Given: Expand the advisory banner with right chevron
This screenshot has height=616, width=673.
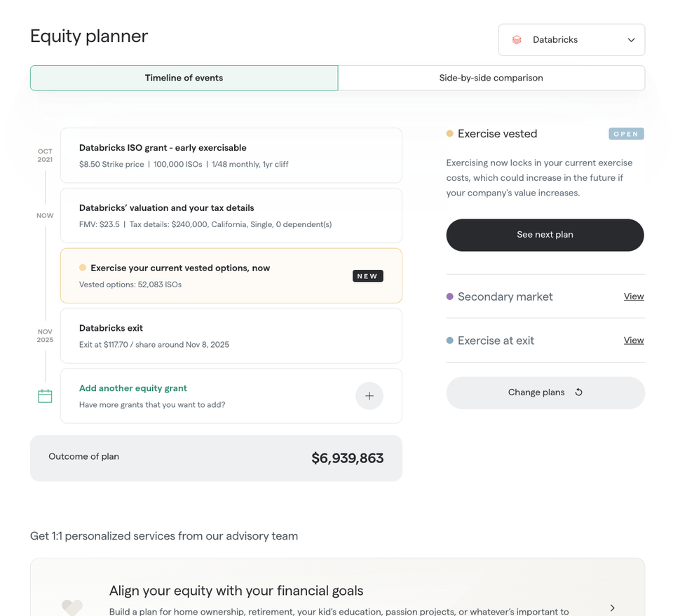Looking at the screenshot, I should (x=611, y=608).
